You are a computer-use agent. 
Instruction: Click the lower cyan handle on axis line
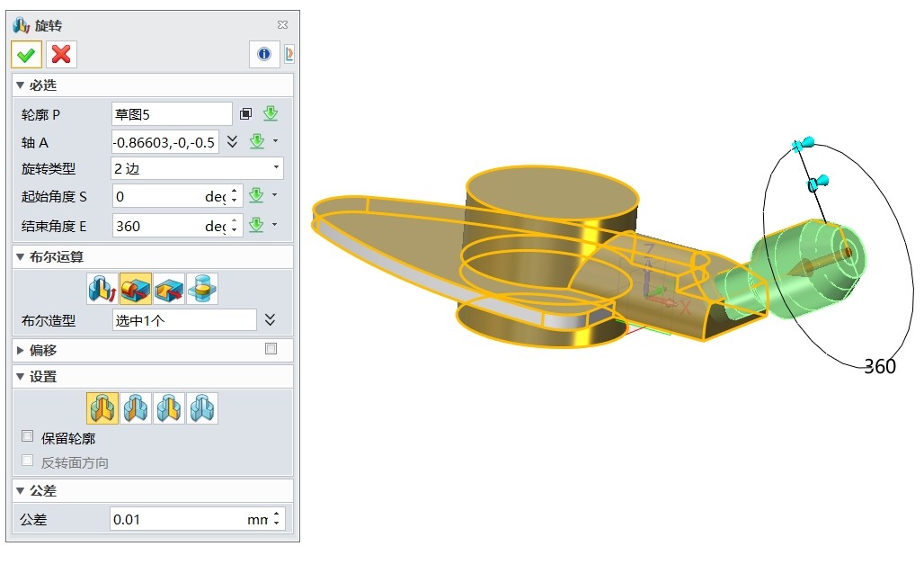818,183
